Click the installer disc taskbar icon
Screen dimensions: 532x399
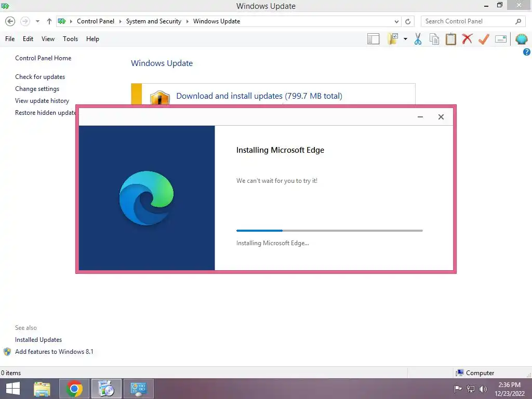point(106,389)
